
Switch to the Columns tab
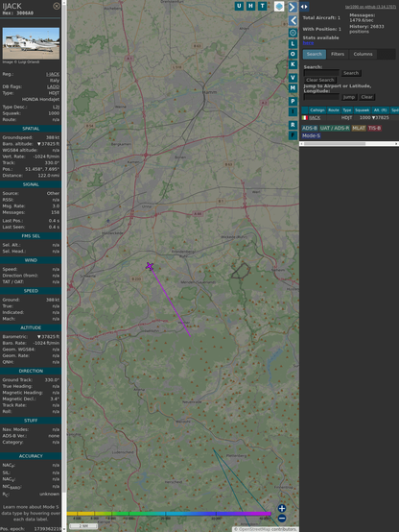pos(363,55)
